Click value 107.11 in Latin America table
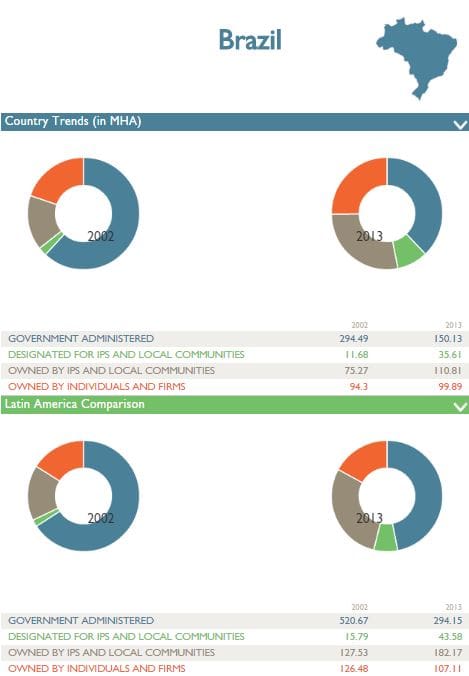The image size is (469, 676). pyautogui.click(x=448, y=669)
